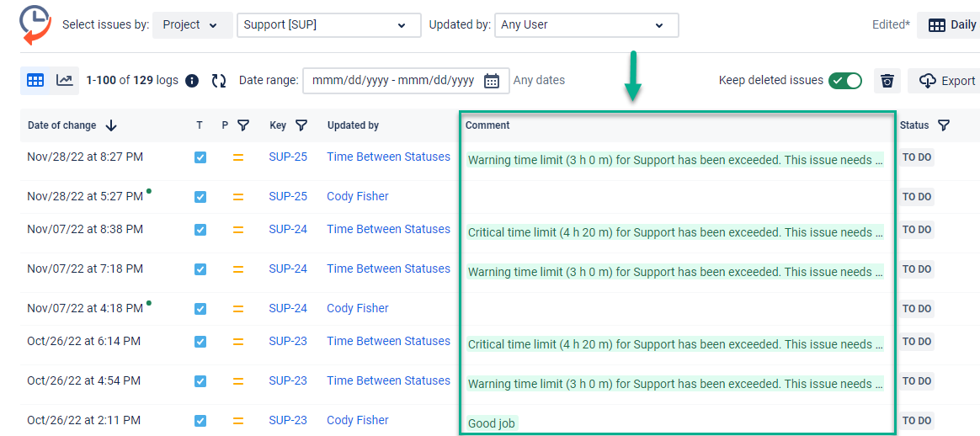Open Cody Fisher on Nov/07/22 row
The height and width of the screenshot is (436, 980).
tap(358, 308)
